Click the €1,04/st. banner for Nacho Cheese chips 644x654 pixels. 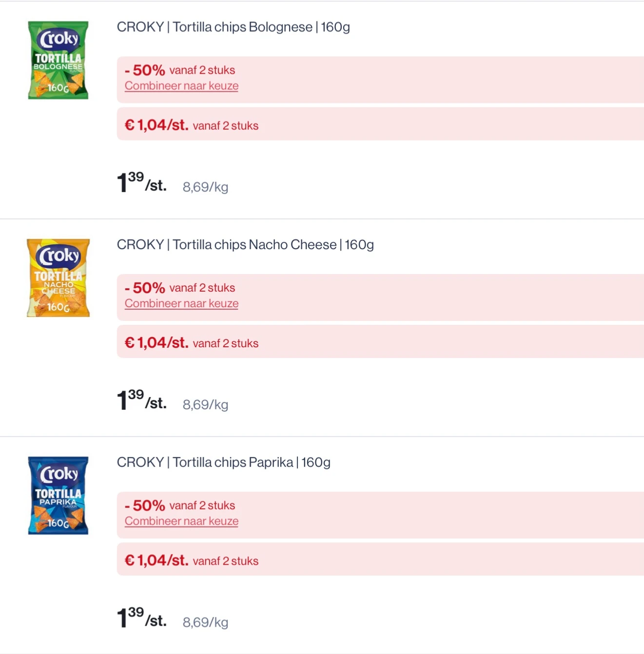tap(156, 342)
